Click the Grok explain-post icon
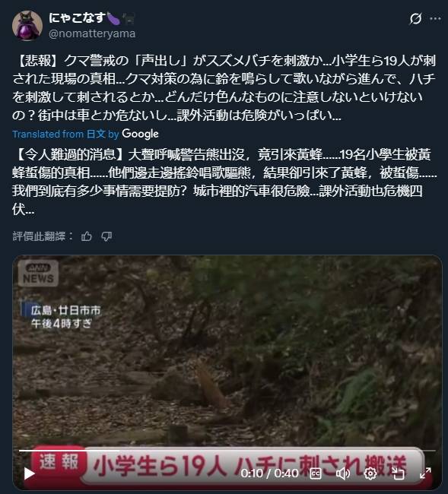 [415, 18]
